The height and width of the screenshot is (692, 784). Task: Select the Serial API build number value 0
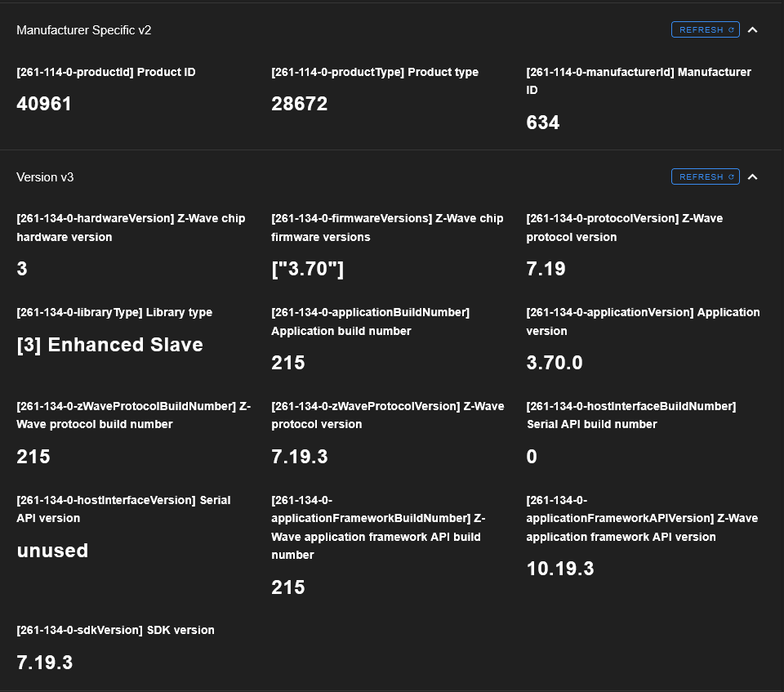click(532, 457)
